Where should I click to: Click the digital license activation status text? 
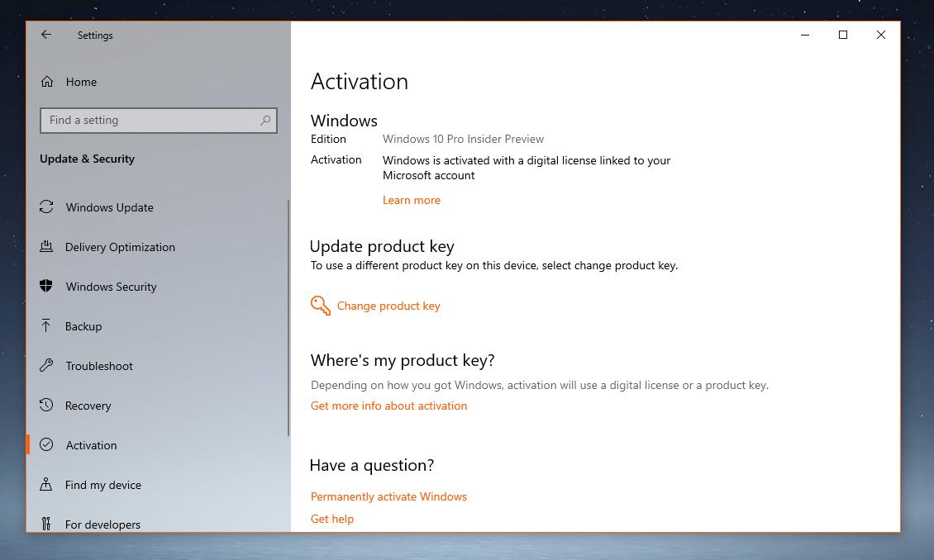click(x=527, y=168)
